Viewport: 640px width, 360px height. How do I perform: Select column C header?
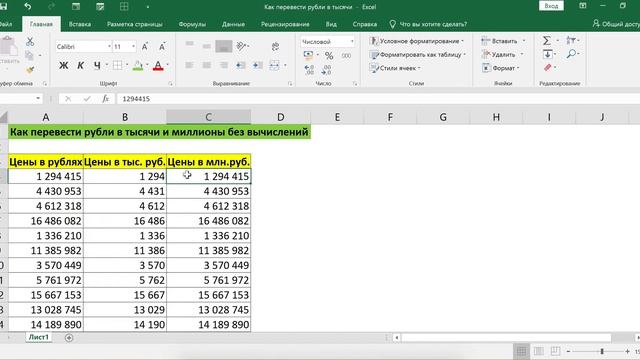[208, 117]
